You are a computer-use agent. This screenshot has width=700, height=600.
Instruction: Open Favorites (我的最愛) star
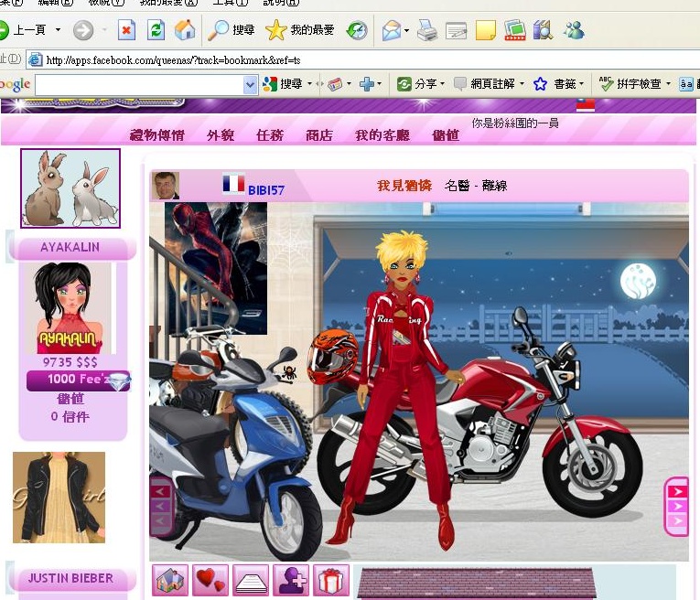click(299, 30)
